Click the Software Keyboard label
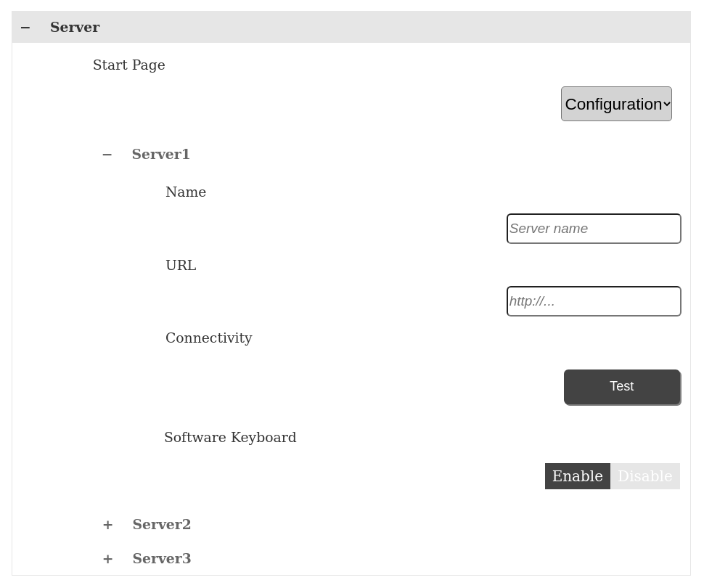704x588 pixels. [x=230, y=438]
